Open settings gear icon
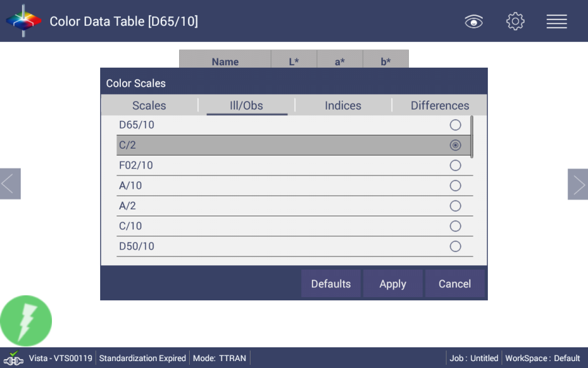The width and height of the screenshot is (588, 368). pos(515,21)
